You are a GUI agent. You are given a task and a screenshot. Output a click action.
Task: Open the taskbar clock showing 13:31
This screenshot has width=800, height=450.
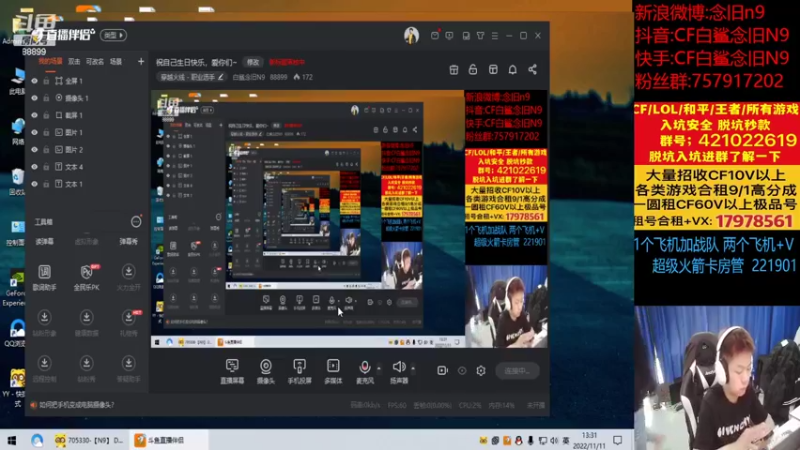pos(589,440)
